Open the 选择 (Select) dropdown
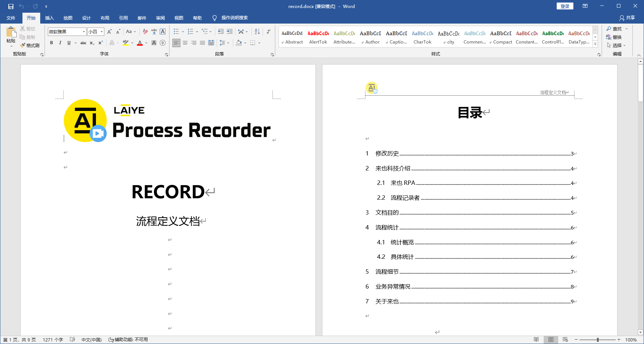644x344 pixels. click(616, 45)
